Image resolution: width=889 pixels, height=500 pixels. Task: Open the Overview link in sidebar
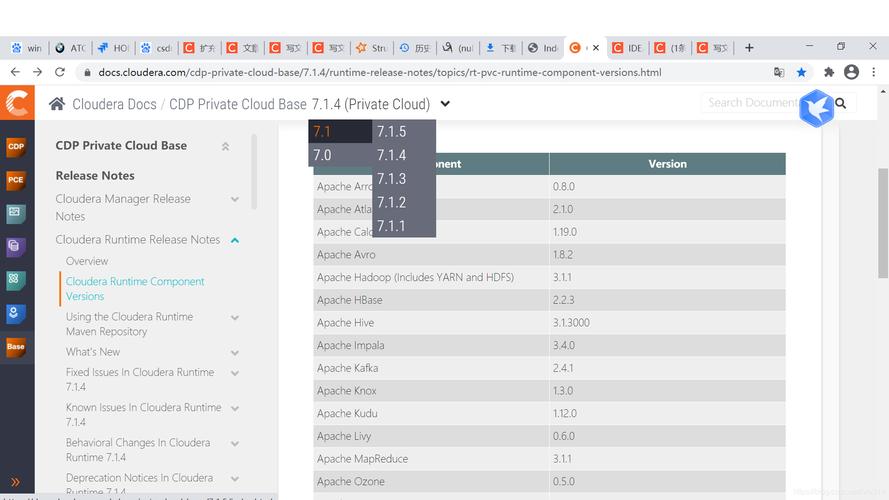pyautogui.click(x=87, y=261)
